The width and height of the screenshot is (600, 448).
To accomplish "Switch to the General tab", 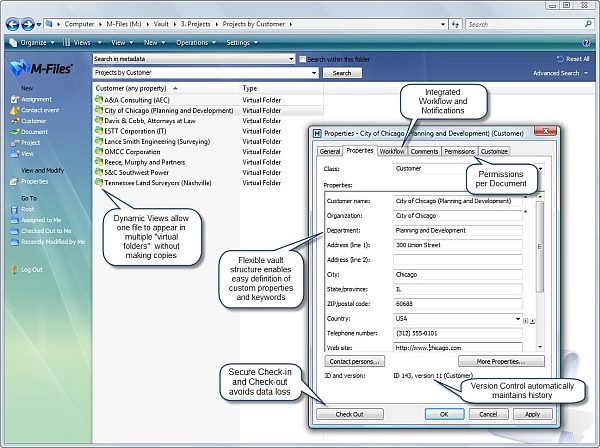I will tap(329, 152).
